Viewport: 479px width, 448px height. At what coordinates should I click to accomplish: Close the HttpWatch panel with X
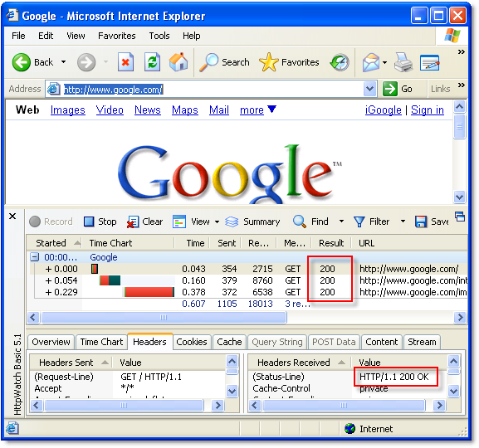click(12, 217)
